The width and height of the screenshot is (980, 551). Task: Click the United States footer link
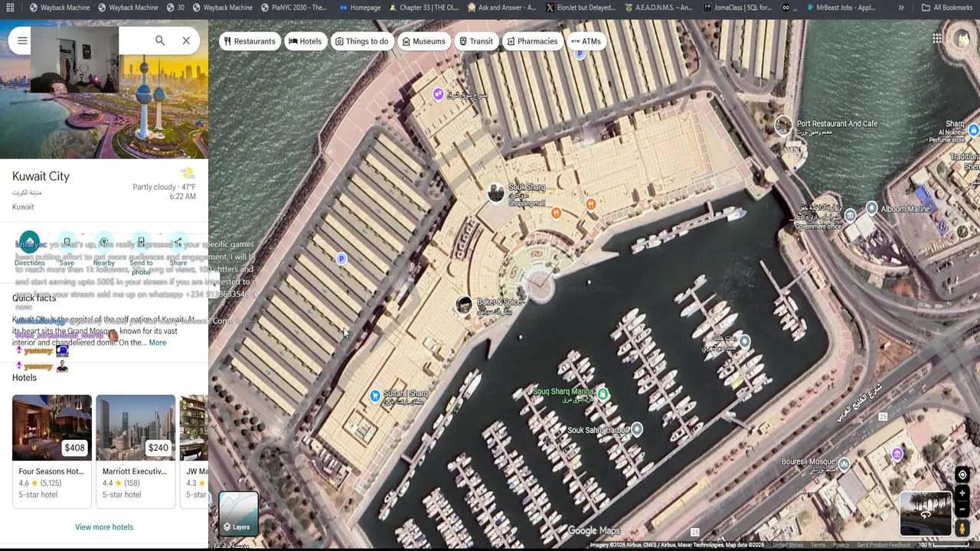click(x=787, y=545)
